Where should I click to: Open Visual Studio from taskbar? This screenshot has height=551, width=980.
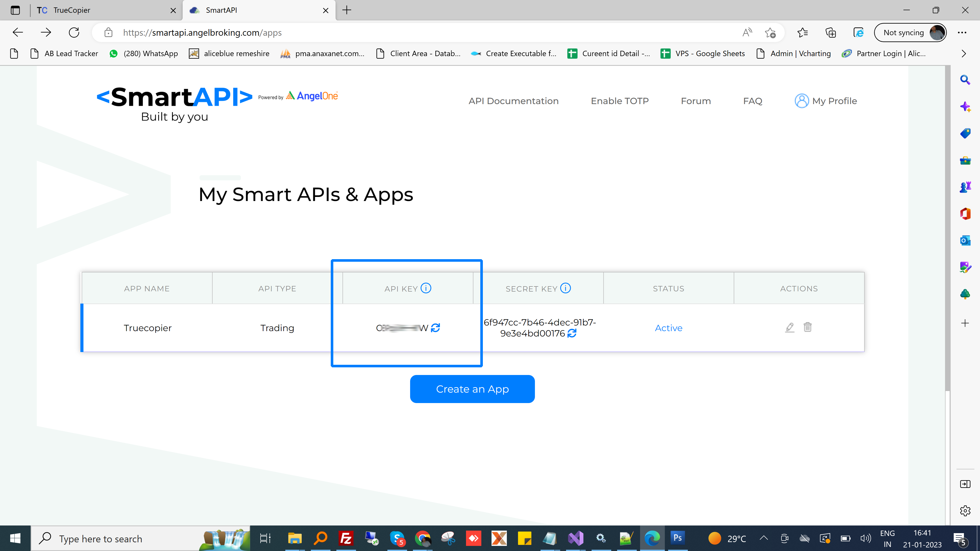575,539
